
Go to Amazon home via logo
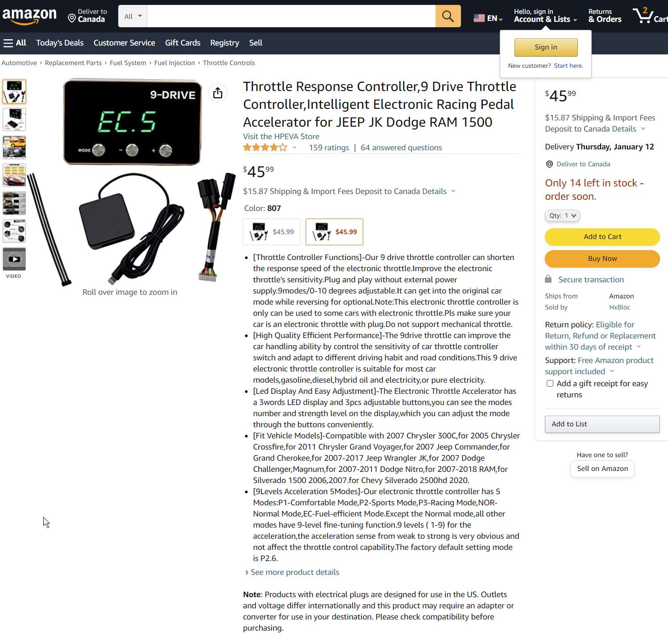29,17
